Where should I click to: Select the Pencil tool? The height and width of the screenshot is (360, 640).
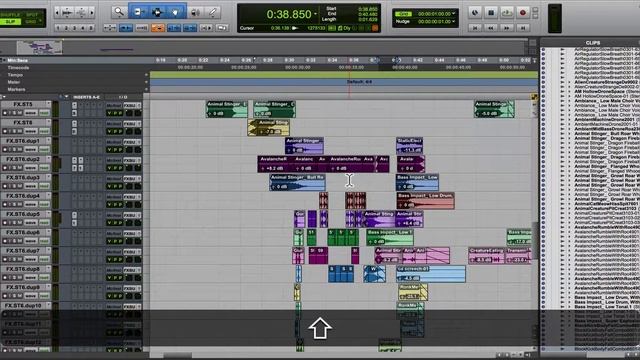(213, 13)
